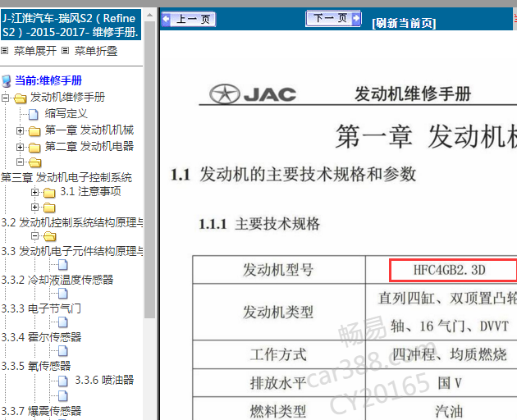
Task: Open 3.3.6 喷油器 page
Action: click(x=104, y=380)
